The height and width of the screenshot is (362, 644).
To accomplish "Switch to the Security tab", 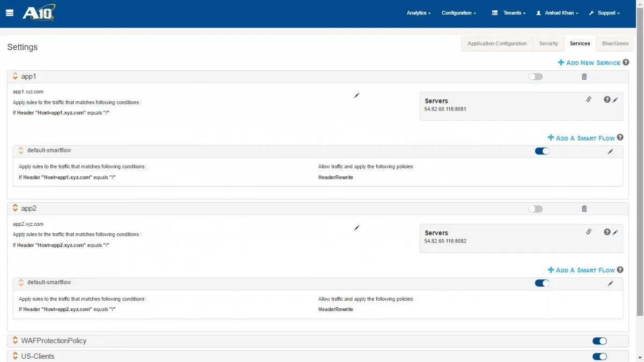I will (x=548, y=43).
